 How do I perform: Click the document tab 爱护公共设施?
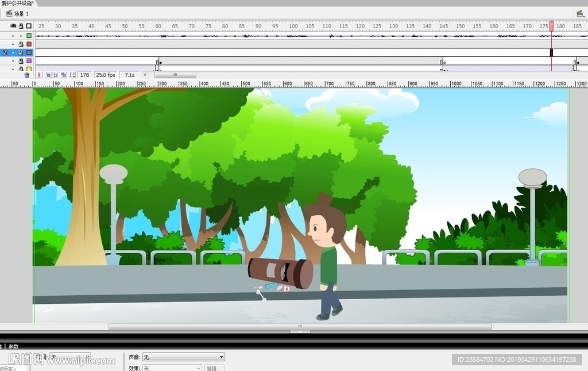pyautogui.click(x=17, y=3)
